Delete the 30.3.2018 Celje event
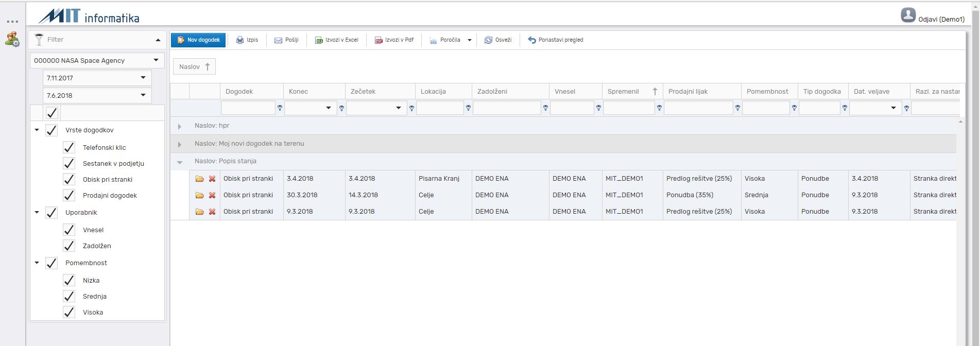Screen dimensions: 980x346 pyautogui.click(x=212, y=195)
